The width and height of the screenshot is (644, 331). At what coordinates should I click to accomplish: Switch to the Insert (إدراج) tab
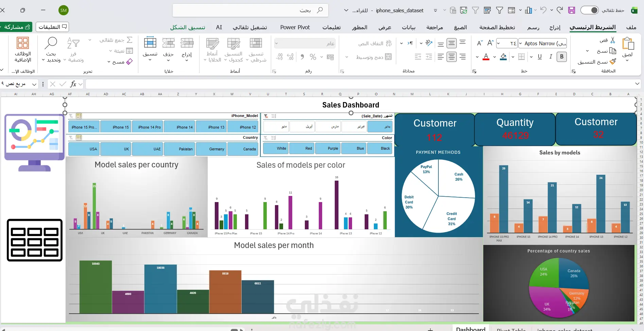(555, 27)
